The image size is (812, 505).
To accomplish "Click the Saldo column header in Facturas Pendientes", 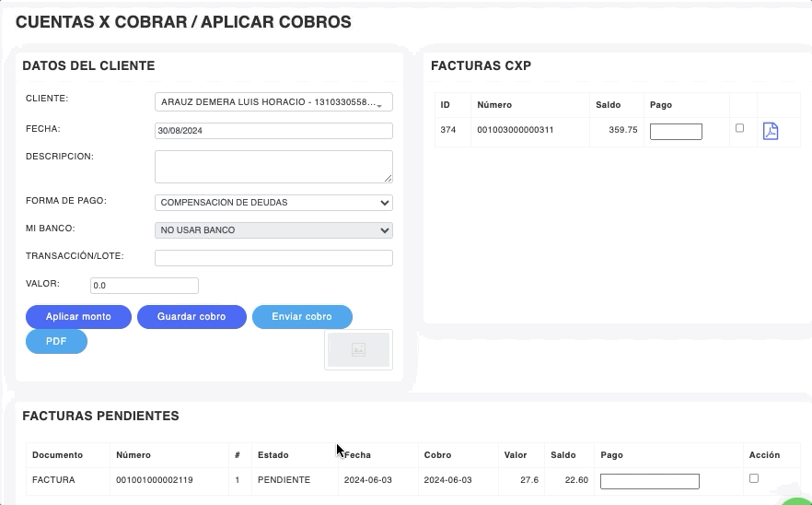I will pos(563,455).
